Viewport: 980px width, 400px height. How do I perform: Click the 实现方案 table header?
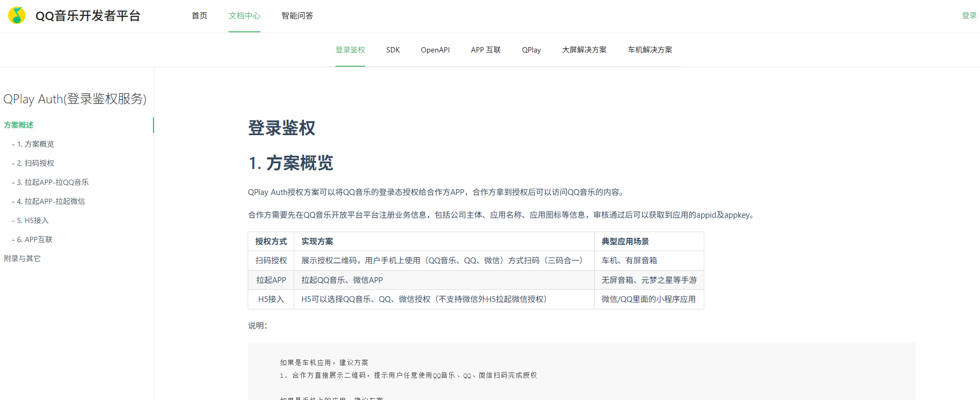tap(444, 242)
